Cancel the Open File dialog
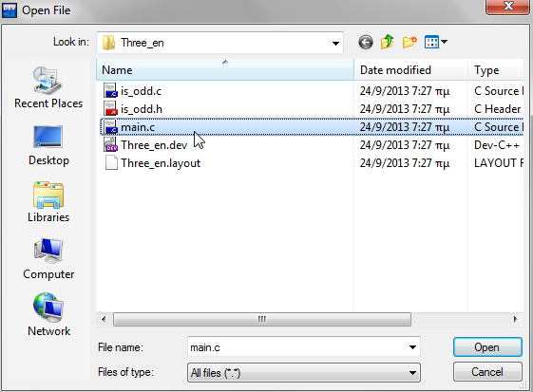Image resolution: width=533 pixels, height=392 pixels. tap(487, 372)
